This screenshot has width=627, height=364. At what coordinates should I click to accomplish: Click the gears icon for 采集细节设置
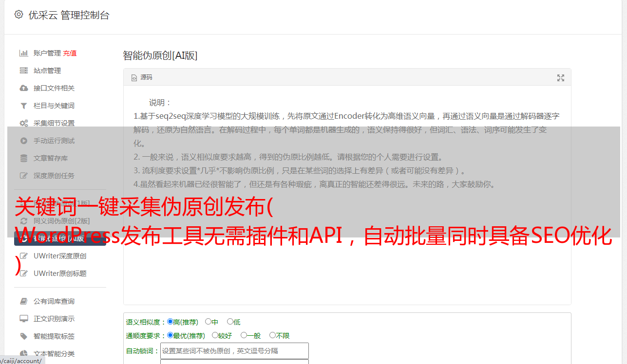(23, 123)
